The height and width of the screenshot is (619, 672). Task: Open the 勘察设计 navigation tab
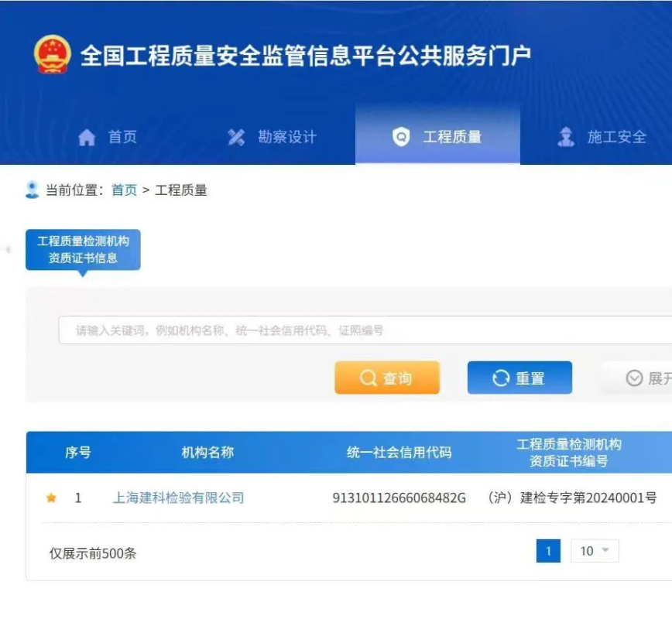click(273, 137)
